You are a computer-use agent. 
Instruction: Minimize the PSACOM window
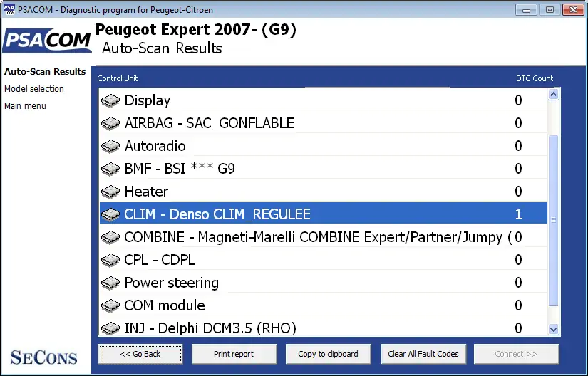(526, 10)
